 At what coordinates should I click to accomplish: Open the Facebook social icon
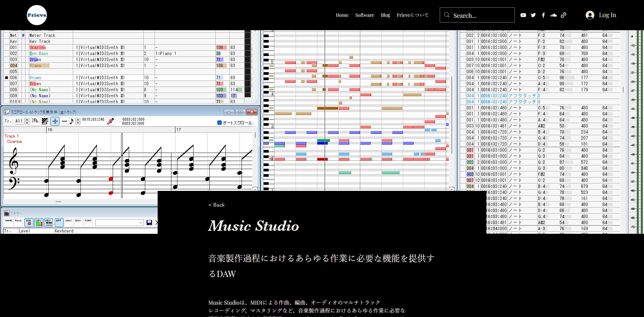(x=543, y=15)
